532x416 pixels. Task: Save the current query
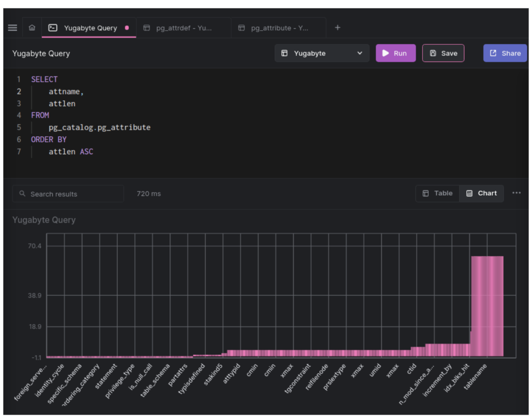pyautogui.click(x=443, y=53)
